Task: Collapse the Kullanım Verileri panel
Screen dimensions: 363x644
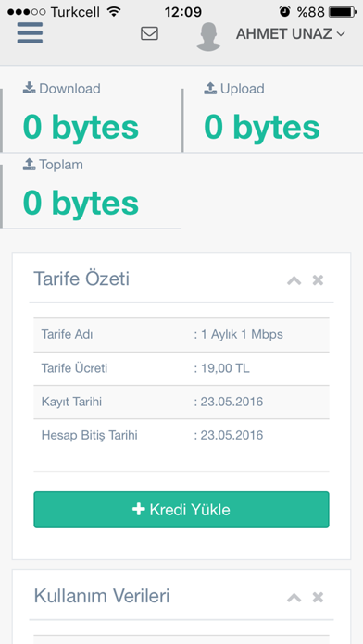Action: point(294,598)
